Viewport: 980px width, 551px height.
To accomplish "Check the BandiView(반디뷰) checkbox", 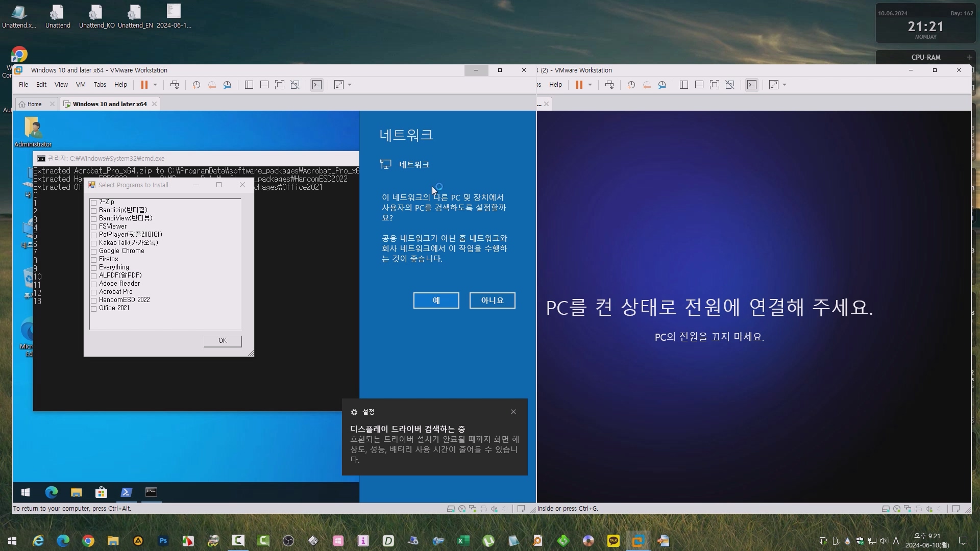I will (x=94, y=219).
